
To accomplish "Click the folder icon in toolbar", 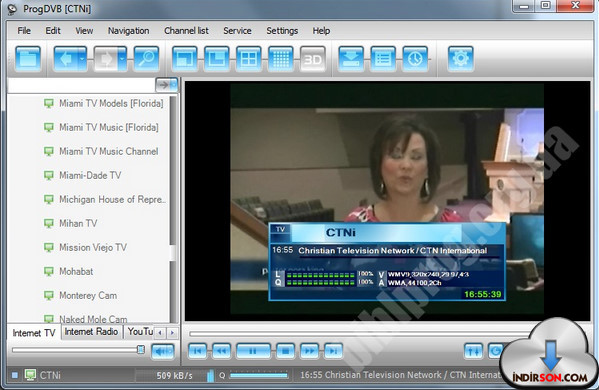I will click(28, 59).
